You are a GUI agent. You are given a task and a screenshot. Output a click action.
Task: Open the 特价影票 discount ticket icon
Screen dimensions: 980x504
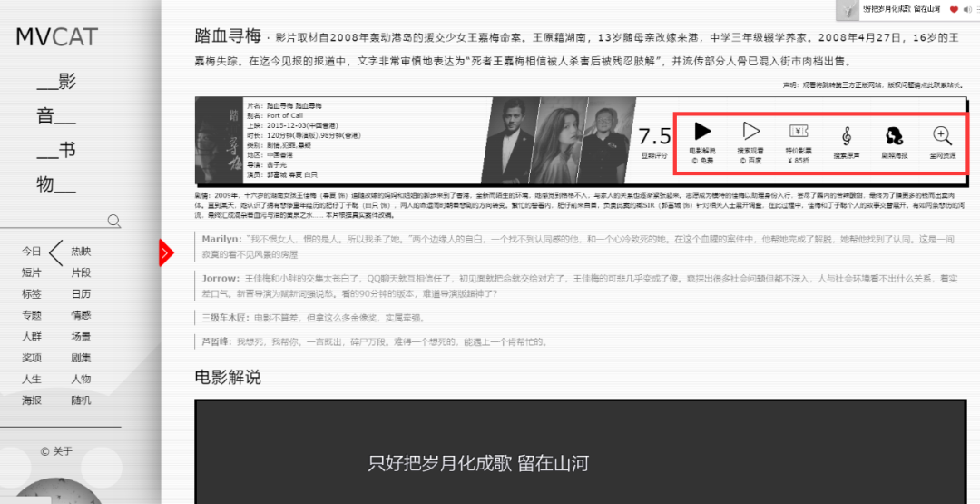pos(799,133)
